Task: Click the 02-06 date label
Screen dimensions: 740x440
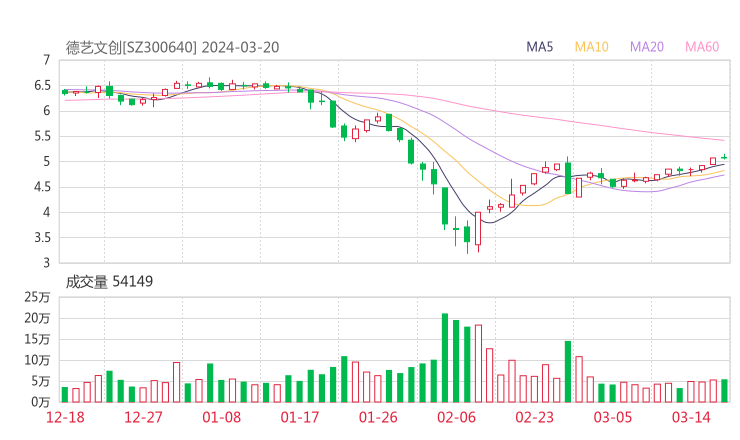Action: pos(456,417)
